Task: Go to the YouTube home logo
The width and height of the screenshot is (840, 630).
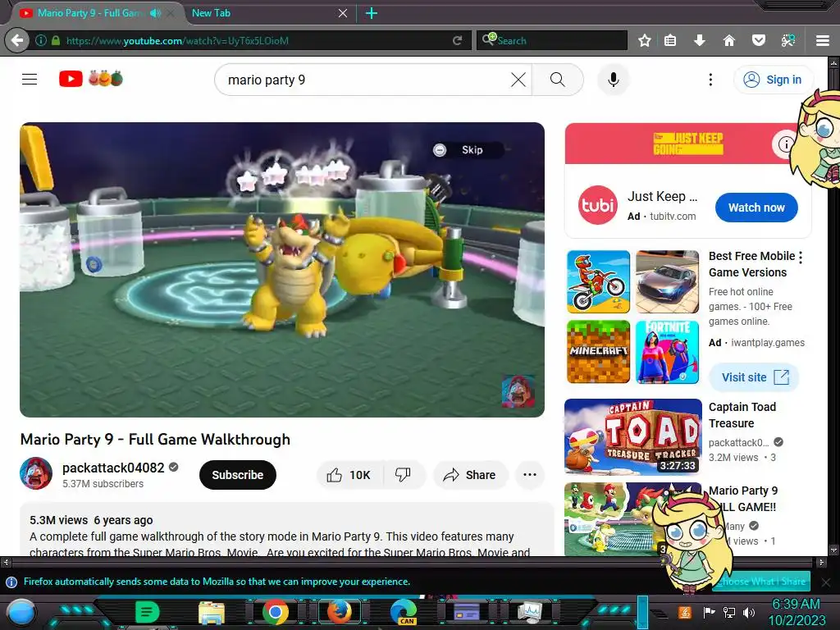Action: click(x=91, y=79)
